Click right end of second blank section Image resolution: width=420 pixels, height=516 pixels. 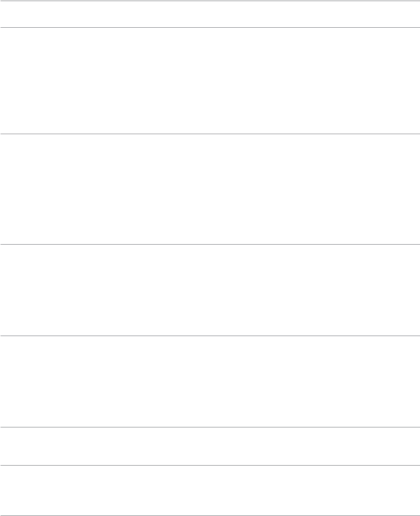coord(414,189)
